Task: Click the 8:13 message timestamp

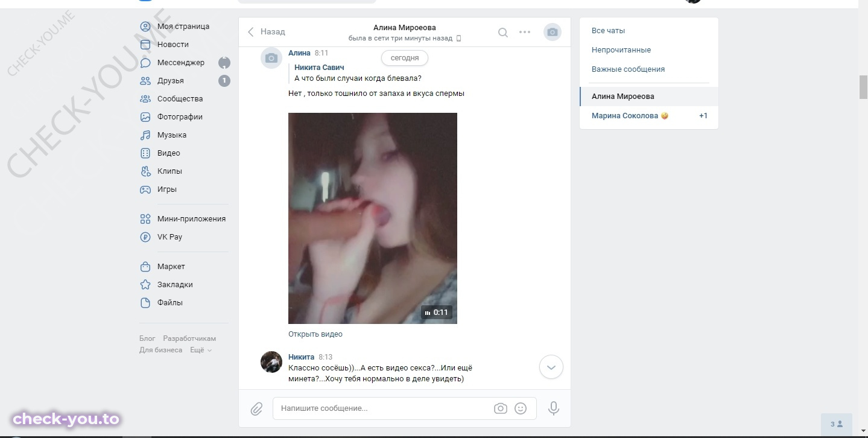Action: point(326,357)
